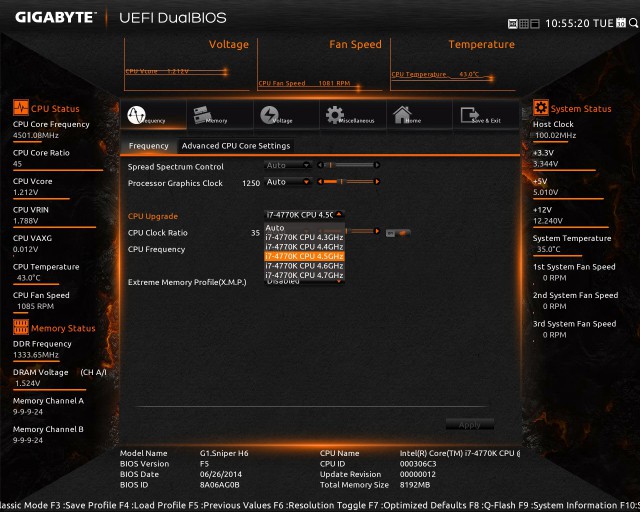This screenshot has height=512, width=640.
Task: Click left arrow of Spread Spectrum slider
Action: click(320, 165)
